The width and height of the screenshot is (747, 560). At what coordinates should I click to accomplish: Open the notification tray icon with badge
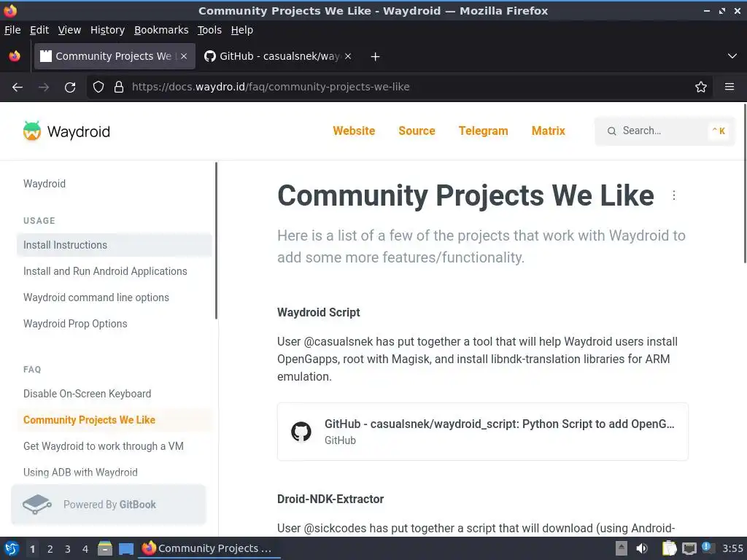(x=708, y=548)
